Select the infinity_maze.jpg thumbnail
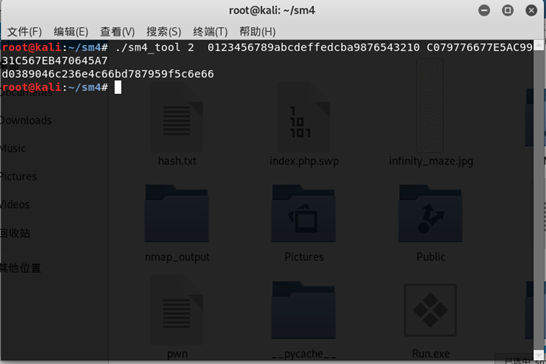 tap(430, 105)
